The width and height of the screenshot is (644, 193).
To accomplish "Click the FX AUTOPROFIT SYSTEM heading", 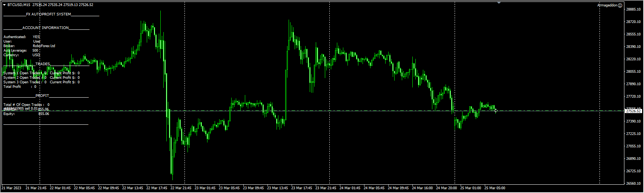I will point(48,14).
